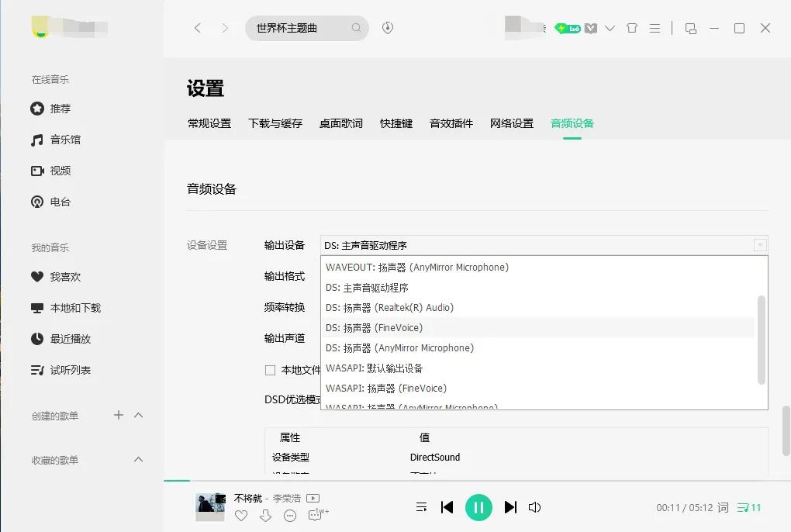The image size is (791, 532).
Task: Download the currently playing song
Action: tap(265, 515)
